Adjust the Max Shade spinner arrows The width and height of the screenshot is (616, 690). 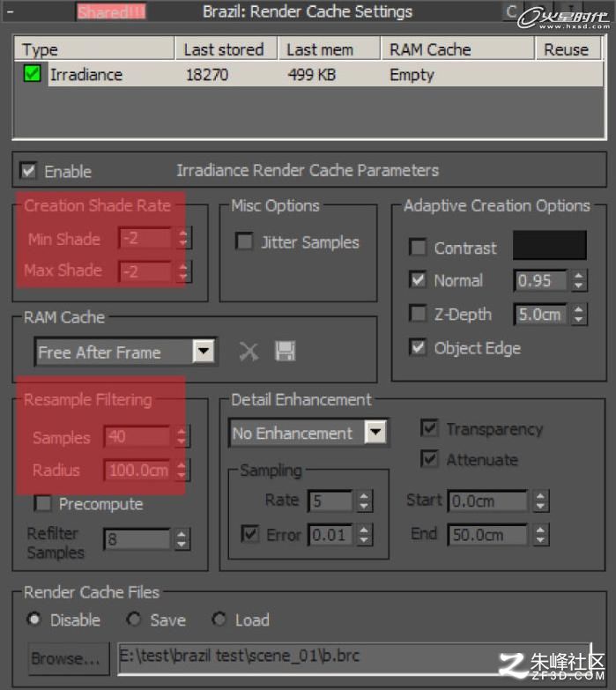(x=183, y=271)
